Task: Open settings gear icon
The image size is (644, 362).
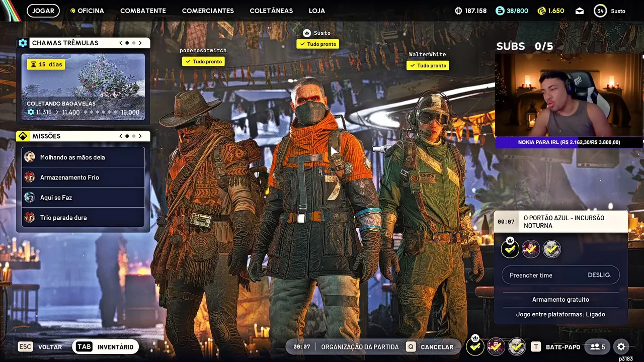Action: (621, 347)
